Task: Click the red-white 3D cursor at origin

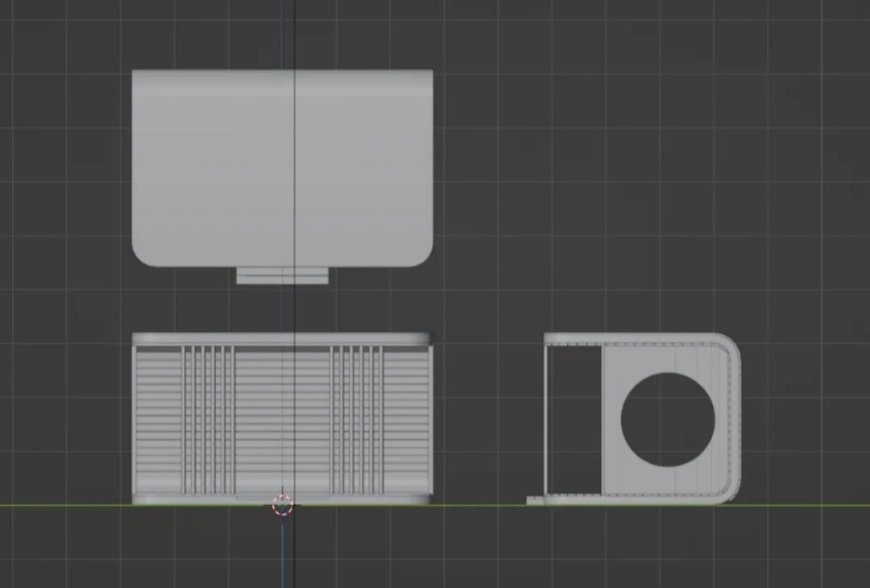Action: [x=283, y=505]
